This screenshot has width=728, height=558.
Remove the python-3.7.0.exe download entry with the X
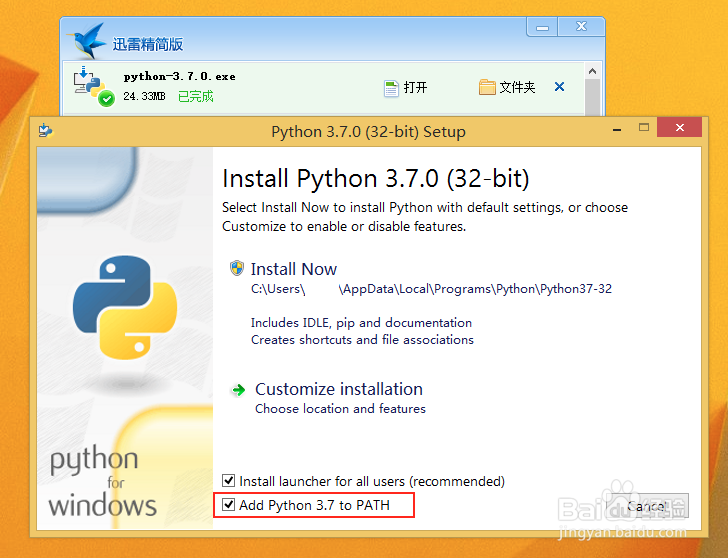[559, 86]
